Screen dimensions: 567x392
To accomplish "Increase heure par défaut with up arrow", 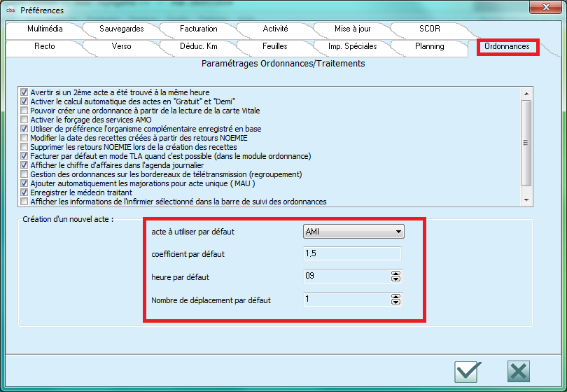I will pyautogui.click(x=396, y=274).
